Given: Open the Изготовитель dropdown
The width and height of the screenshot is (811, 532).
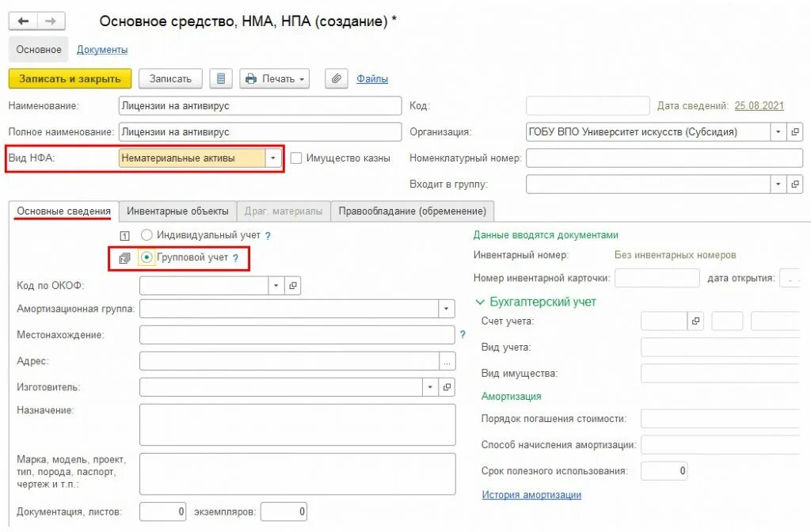Looking at the screenshot, I should (430, 386).
